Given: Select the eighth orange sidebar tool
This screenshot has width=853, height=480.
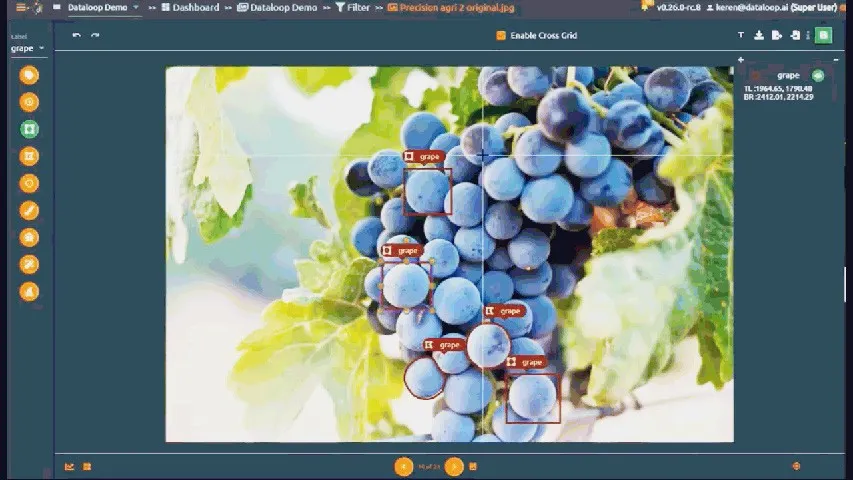Looking at the screenshot, I should pyautogui.click(x=29, y=265).
